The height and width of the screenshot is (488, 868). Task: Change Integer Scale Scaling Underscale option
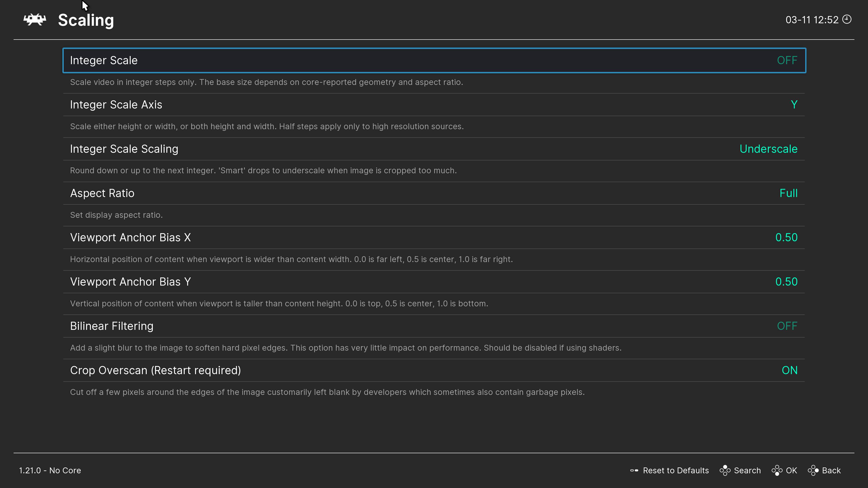pos(768,149)
